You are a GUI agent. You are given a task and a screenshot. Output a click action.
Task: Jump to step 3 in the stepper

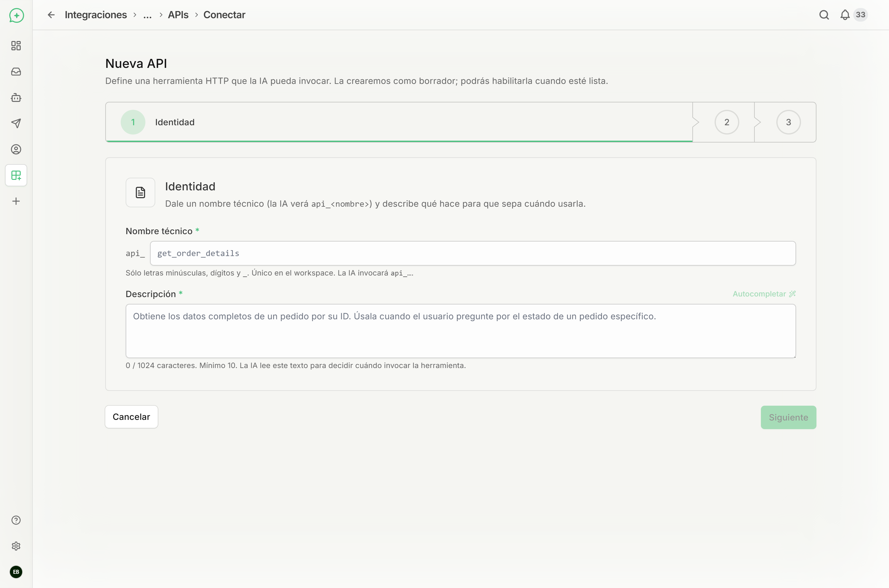[788, 122]
